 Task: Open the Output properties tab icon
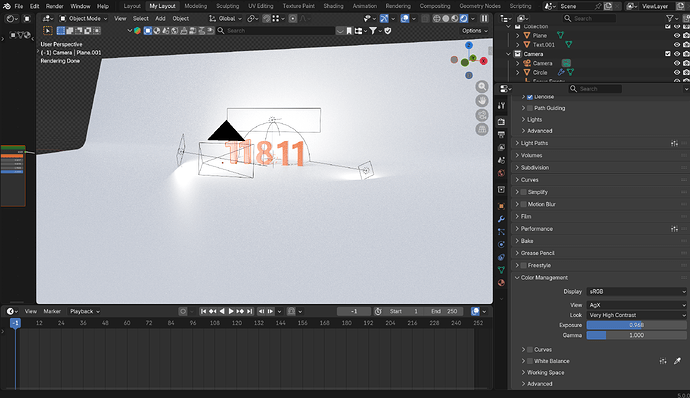[x=501, y=134]
